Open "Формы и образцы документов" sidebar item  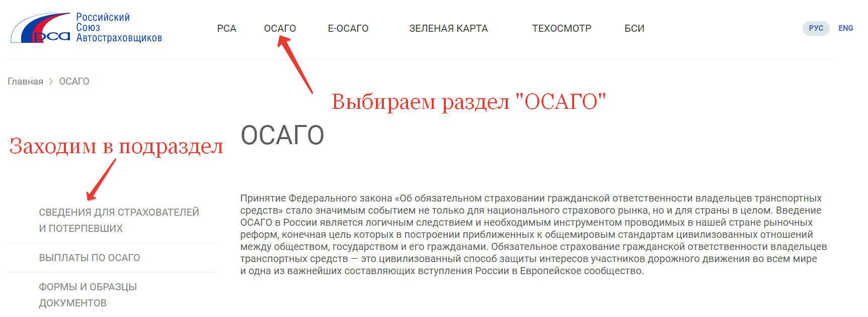[88, 295]
